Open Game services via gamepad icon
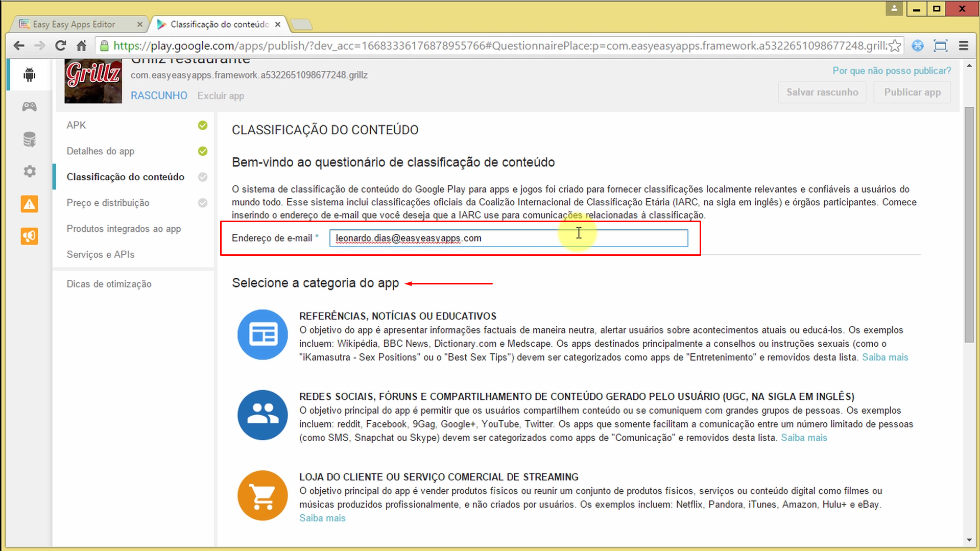The image size is (980, 551). point(29,107)
